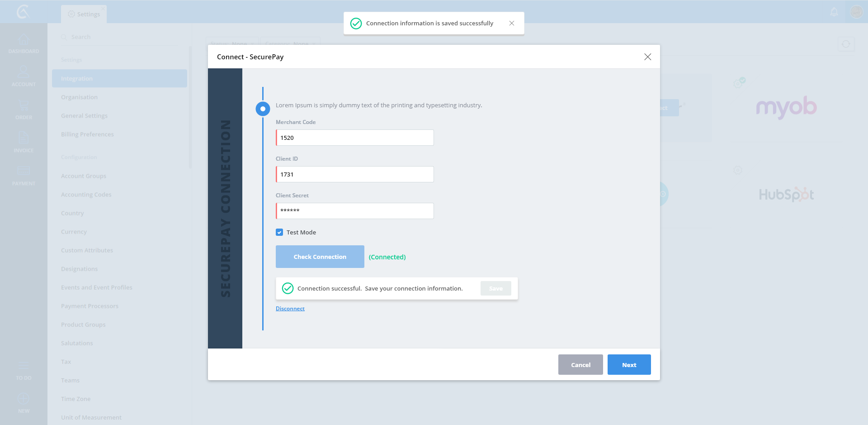The image size is (868, 425).
Task: Select the connection step radio marker
Action: pos(263,109)
